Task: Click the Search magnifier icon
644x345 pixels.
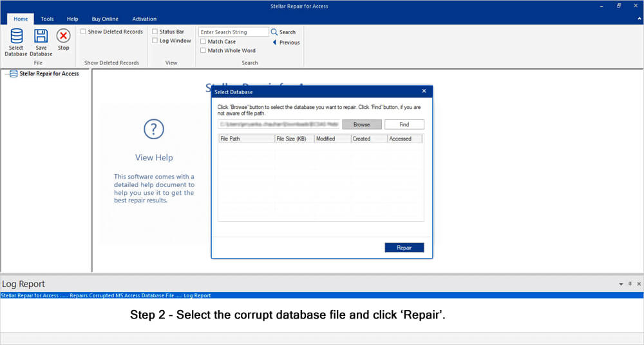Action: 274,32
